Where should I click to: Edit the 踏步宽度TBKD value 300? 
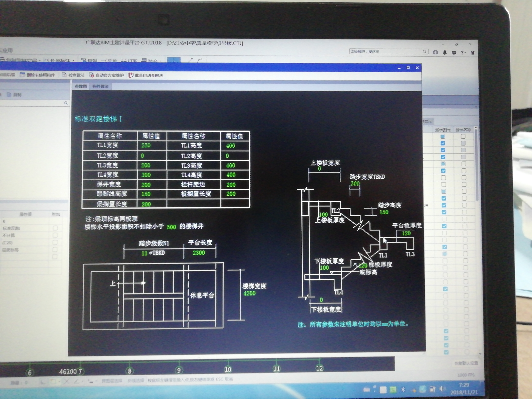click(355, 184)
